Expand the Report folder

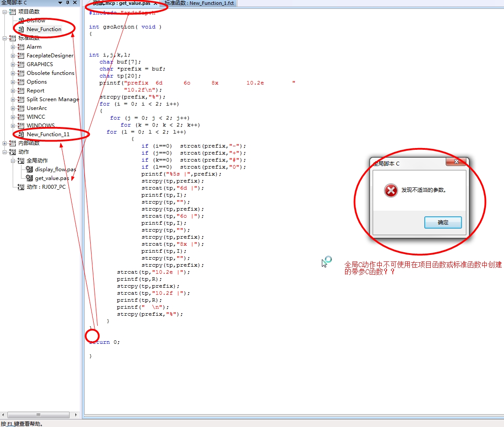point(13,91)
